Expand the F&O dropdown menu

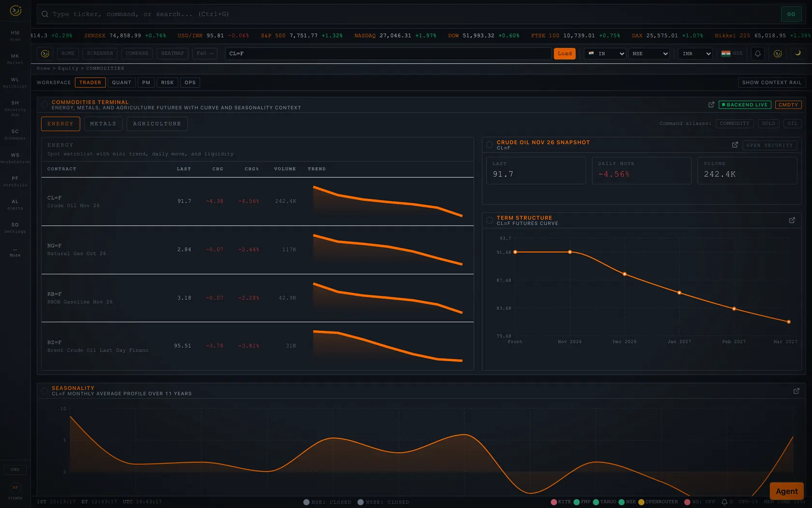pos(205,54)
